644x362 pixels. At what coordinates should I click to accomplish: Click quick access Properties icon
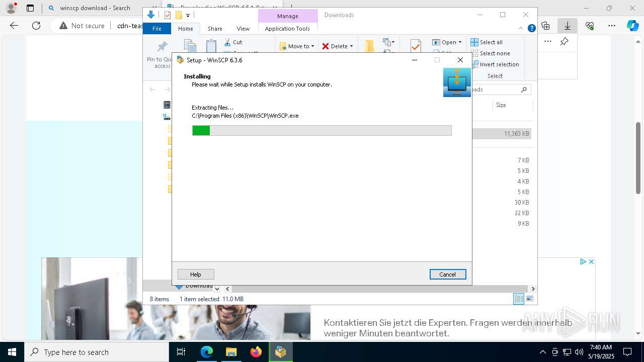click(x=168, y=15)
